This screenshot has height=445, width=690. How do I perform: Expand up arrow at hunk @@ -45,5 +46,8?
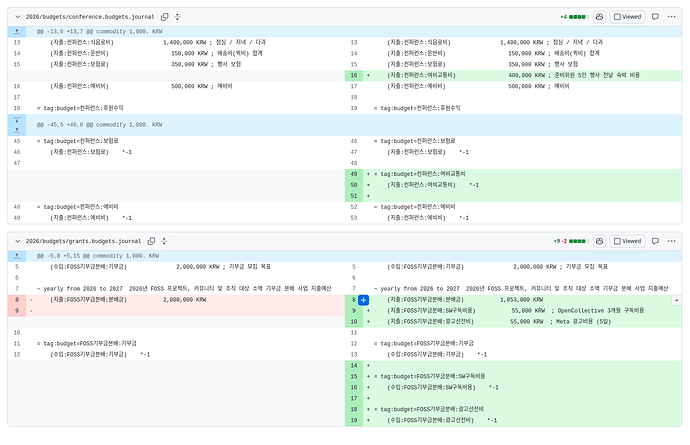click(17, 130)
